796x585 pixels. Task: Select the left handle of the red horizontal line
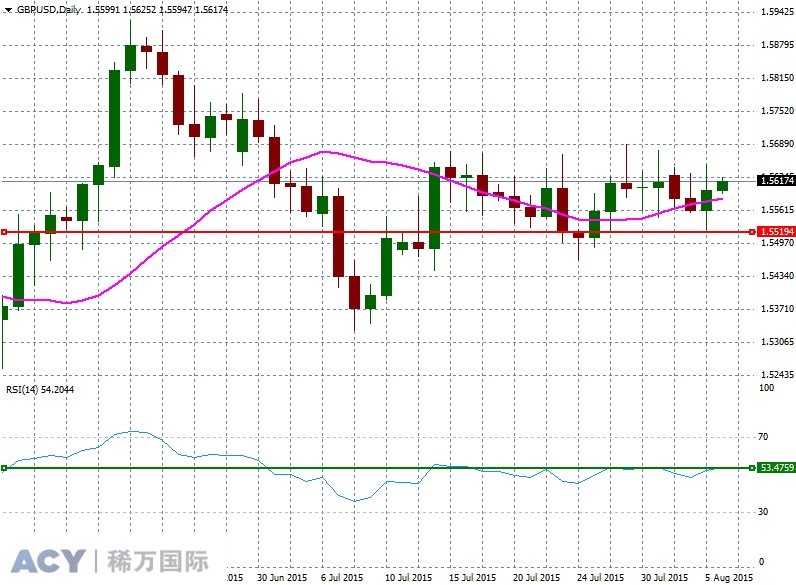pyautogui.click(x=4, y=232)
